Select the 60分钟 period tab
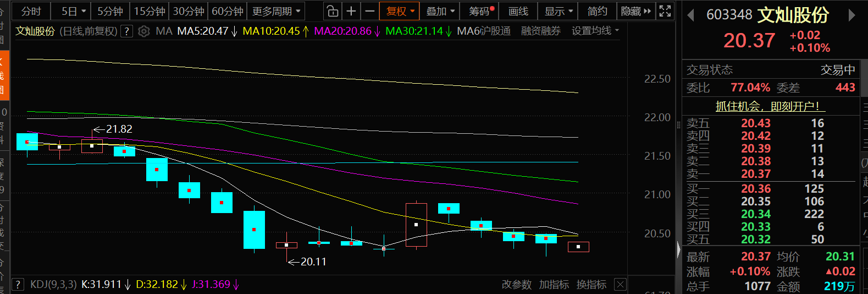Screen dimensions: 868x294 click(228, 11)
